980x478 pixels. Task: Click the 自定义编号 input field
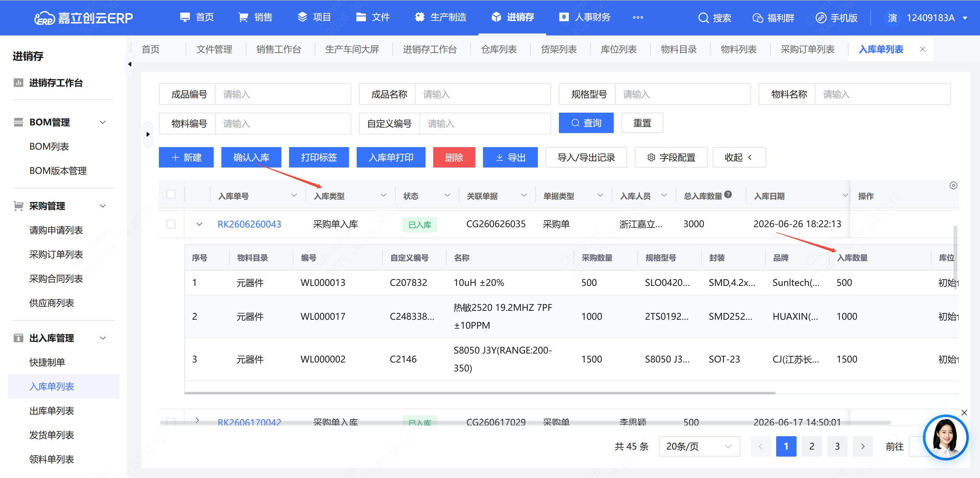pyautogui.click(x=485, y=123)
